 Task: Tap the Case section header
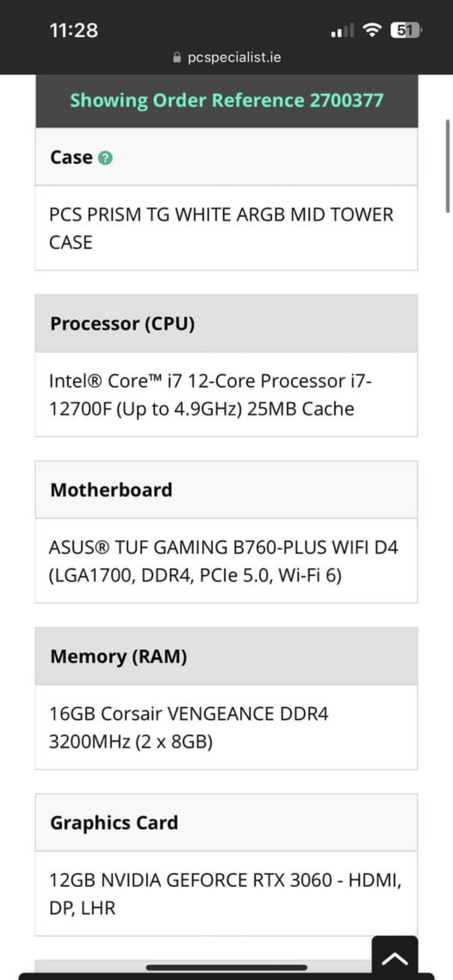pyautogui.click(x=226, y=157)
